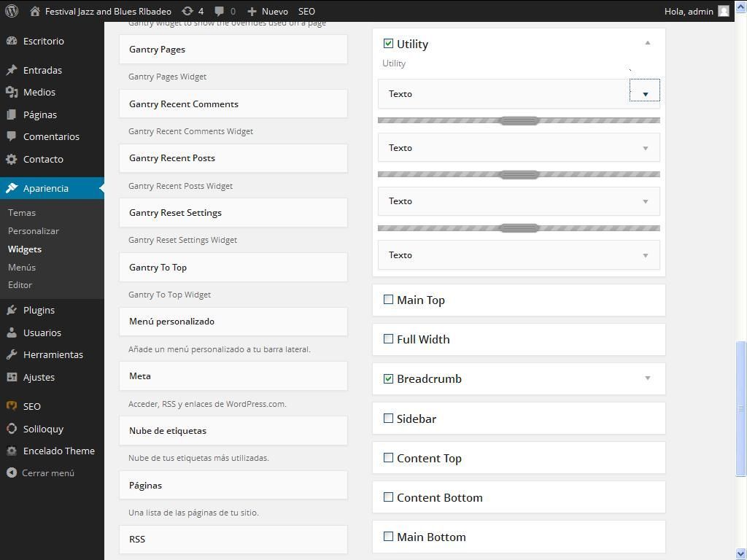Select the Nube de etiquetas widget
Viewport: 747px width, 560px height.
233,431
